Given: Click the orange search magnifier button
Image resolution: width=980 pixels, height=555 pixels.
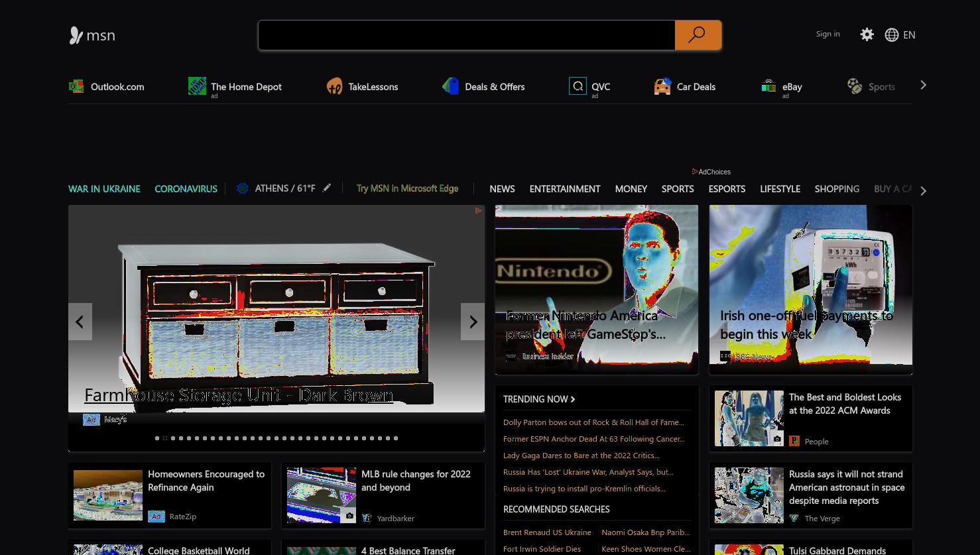Looking at the screenshot, I should (698, 35).
